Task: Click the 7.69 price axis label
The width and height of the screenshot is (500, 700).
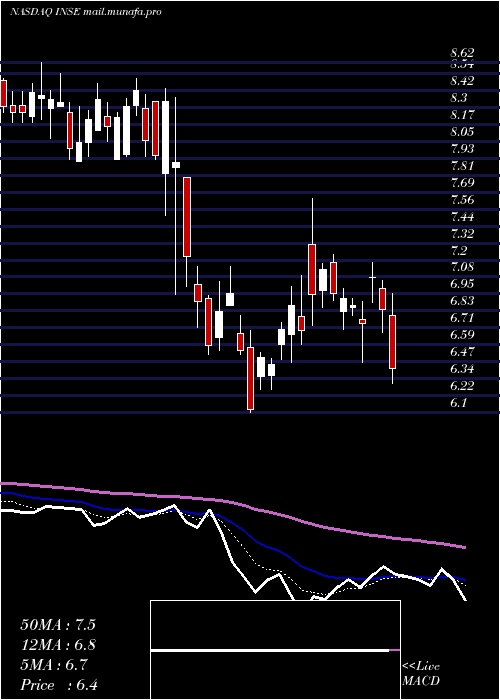Action: point(462,183)
